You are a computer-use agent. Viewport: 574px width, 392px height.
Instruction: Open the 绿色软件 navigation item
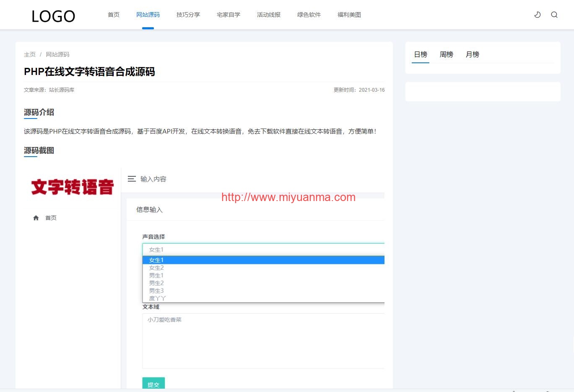click(x=309, y=15)
